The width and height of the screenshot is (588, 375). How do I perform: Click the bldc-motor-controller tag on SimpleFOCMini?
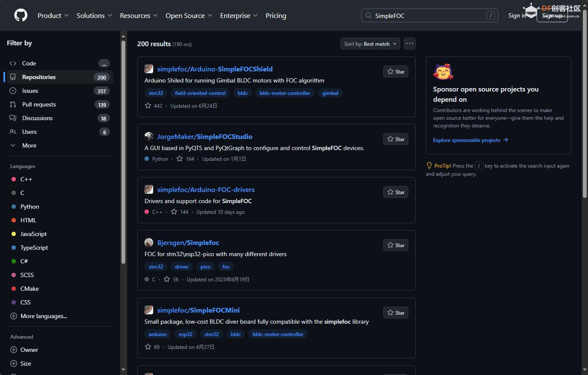278,334
